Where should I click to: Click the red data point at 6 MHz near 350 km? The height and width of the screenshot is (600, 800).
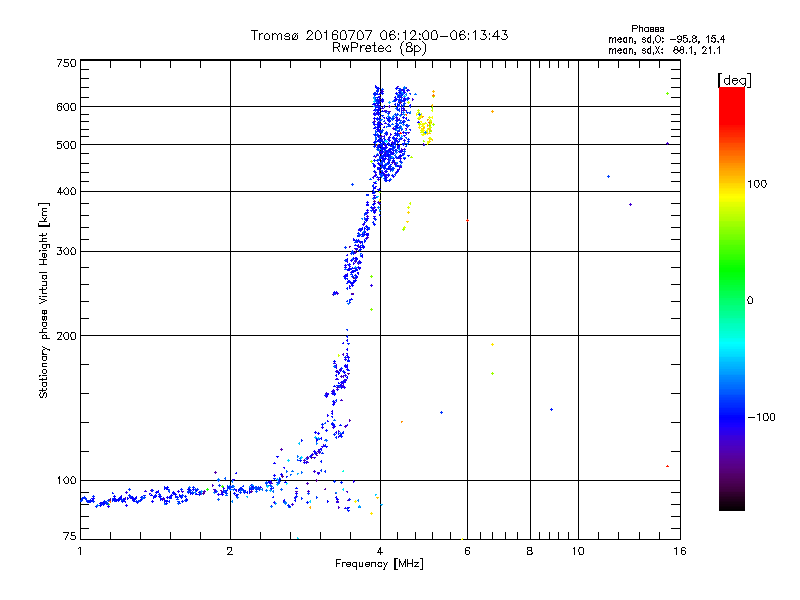click(467, 220)
